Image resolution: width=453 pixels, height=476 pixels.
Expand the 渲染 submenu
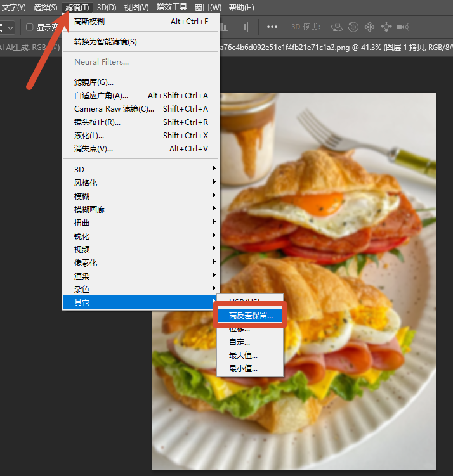[141, 276]
